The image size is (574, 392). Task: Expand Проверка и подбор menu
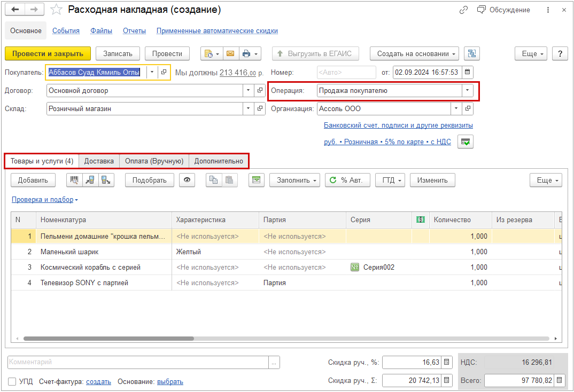coord(45,200)
